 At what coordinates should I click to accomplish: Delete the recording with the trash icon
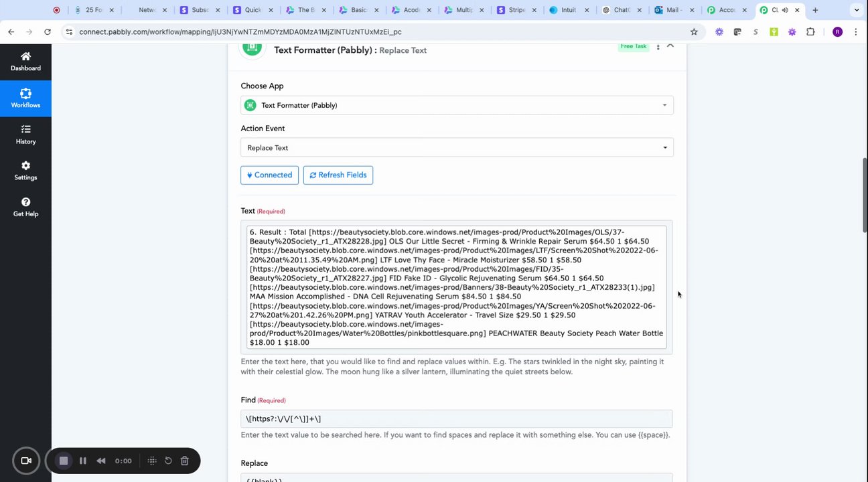[x=185, y=461]
